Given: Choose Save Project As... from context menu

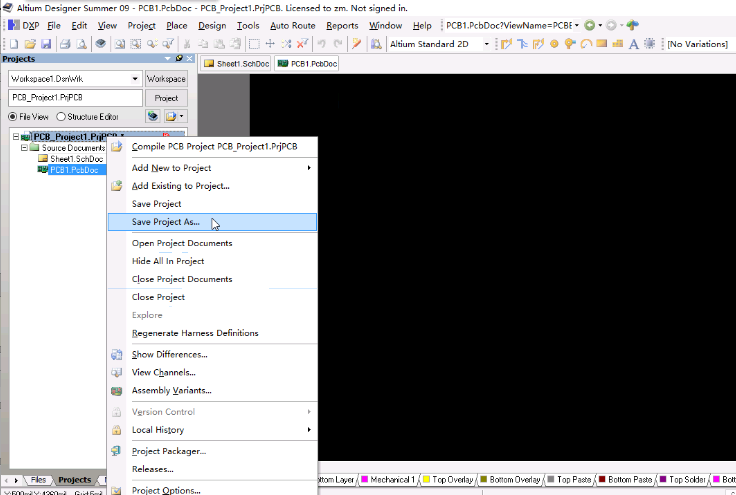Looking at the screenshot, I should pos(212,222).
